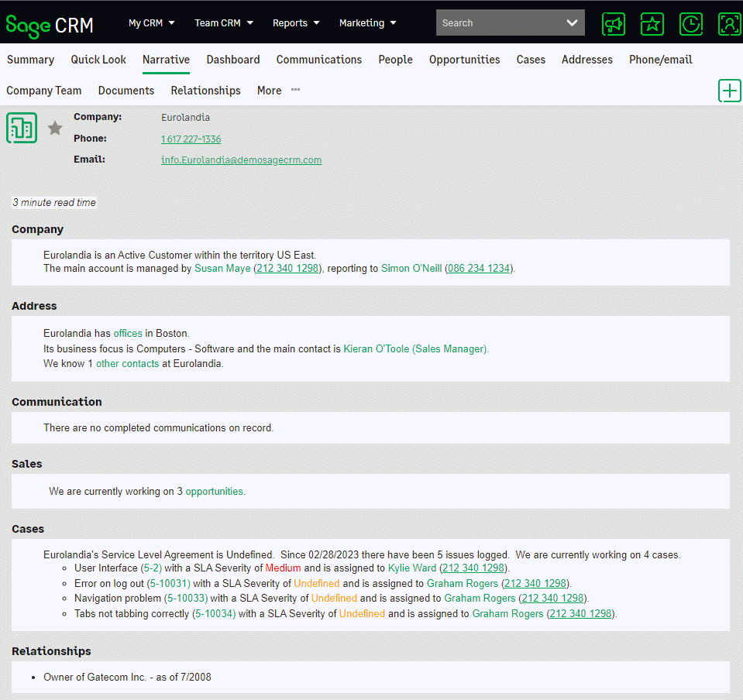Open the Documents tab
Viewport: 743px width, 700px height.
126,91
